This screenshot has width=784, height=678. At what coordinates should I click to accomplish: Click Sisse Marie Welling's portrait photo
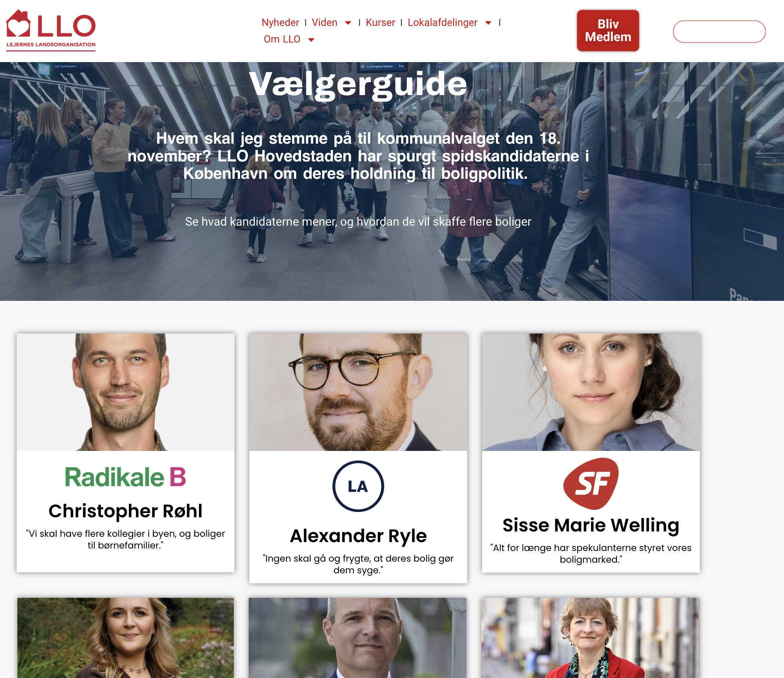(591, 392)
